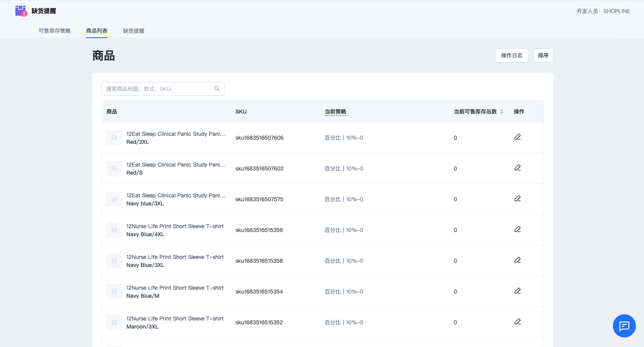
Task: Open Red/S product image thumbnail
Action: coord(114,168)
